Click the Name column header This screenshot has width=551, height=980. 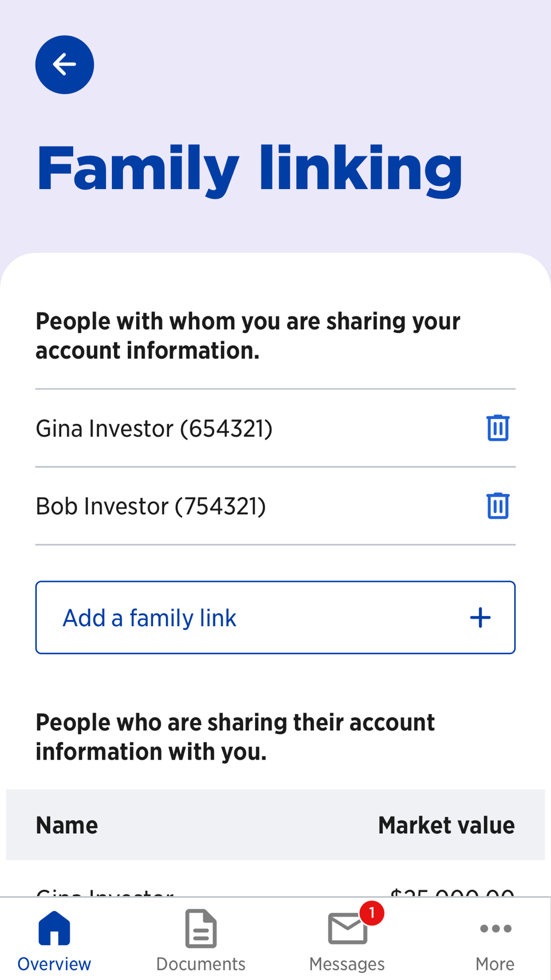[67, 825]
